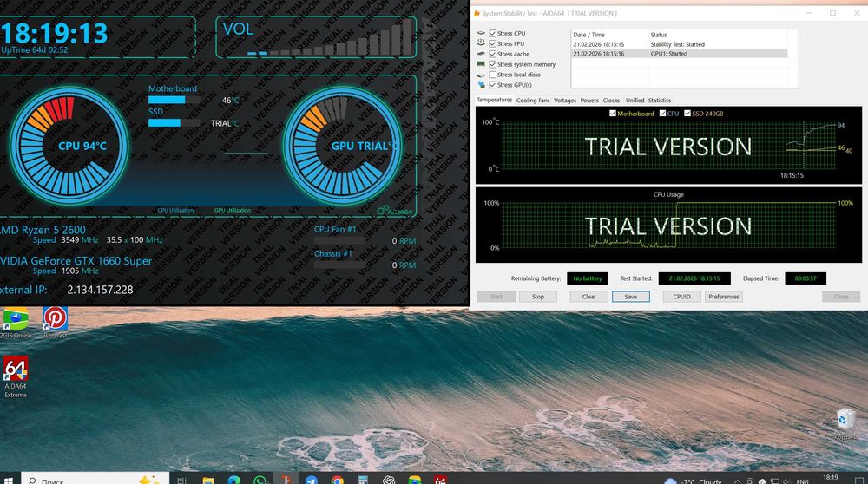Open WhatsApp from the taskbar

pos(260,481)
